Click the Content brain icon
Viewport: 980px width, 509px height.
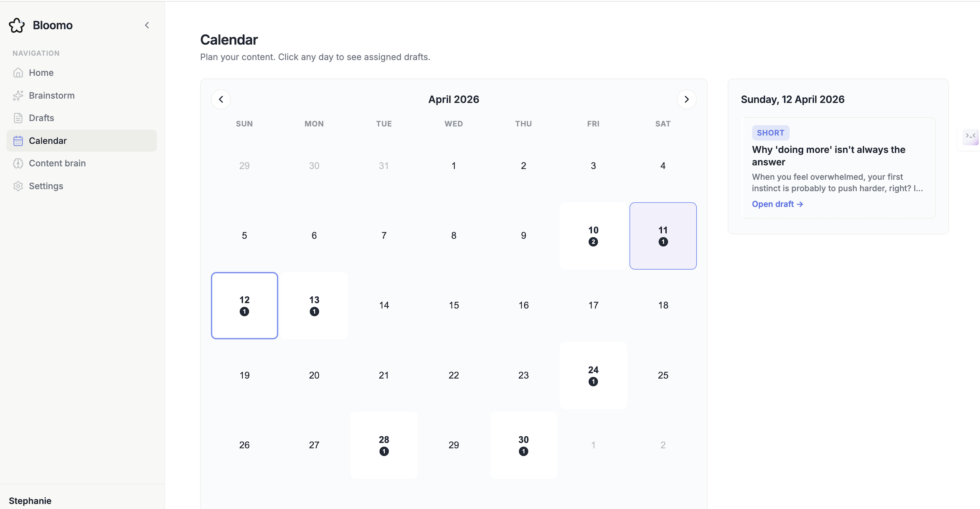pyautogui.click(x=18, y=163)
